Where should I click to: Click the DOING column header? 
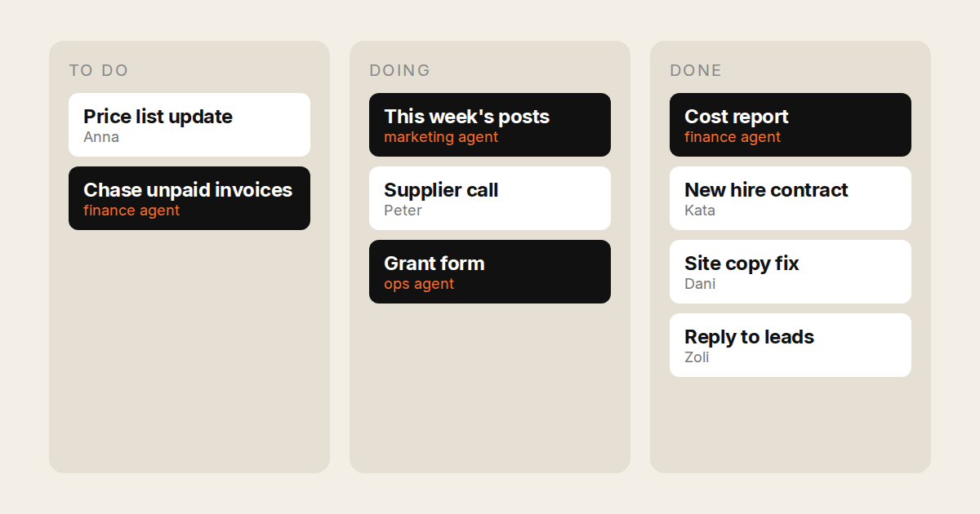tap(400, 70)
